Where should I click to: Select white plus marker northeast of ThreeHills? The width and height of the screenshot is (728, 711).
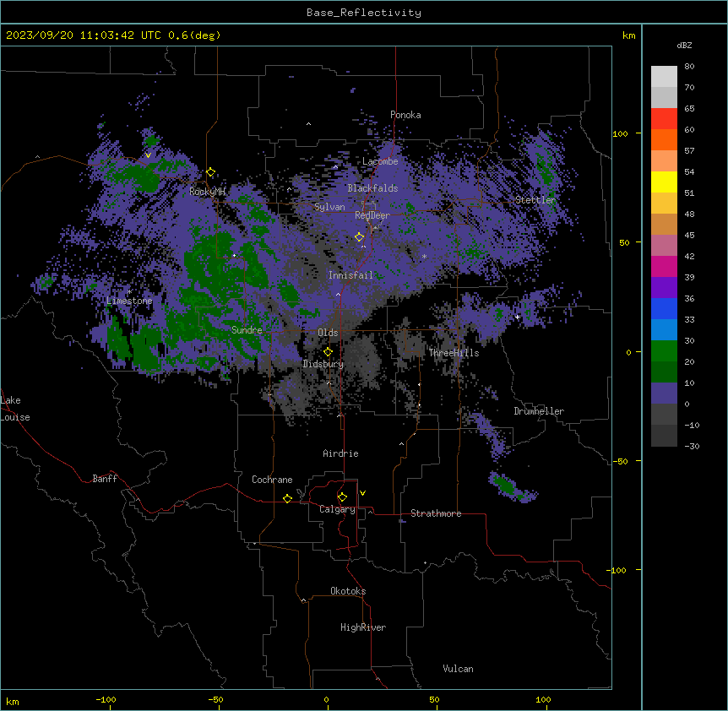[517, 317]
